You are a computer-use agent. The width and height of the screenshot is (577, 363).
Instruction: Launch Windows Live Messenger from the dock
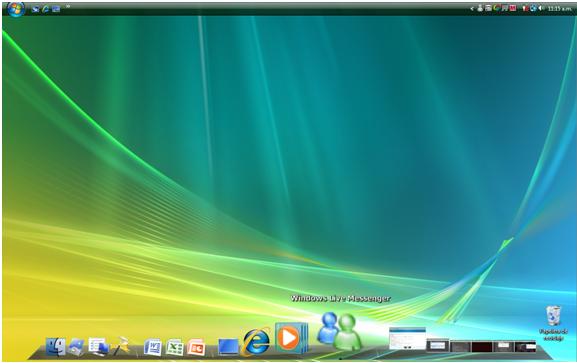click(x=339, y=332)
